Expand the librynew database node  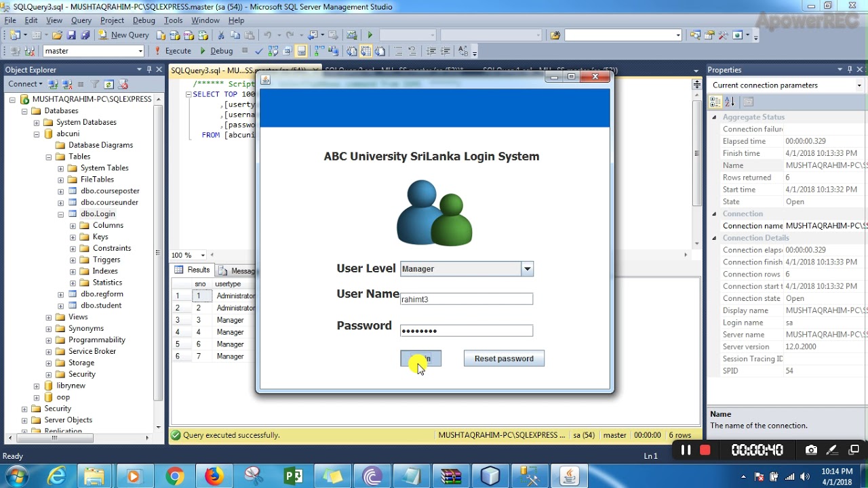[37, 386]
